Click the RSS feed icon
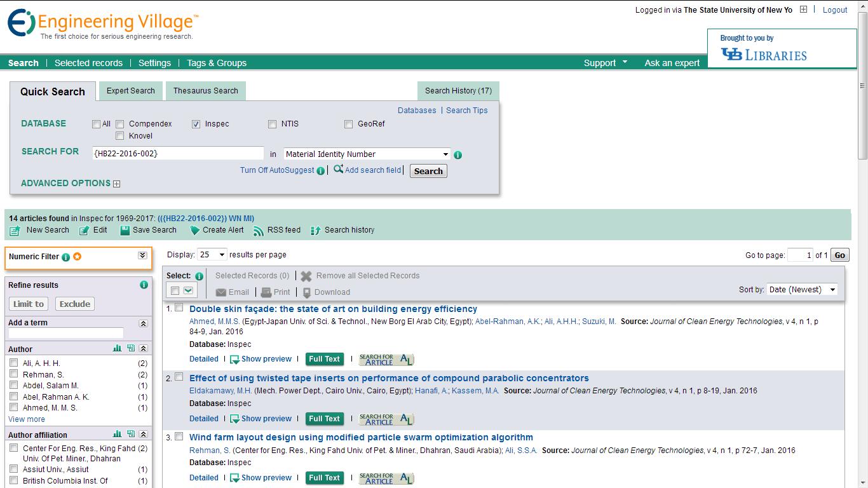Image resolution: width=868 pixels, height=488 pixels. (258, 231)
